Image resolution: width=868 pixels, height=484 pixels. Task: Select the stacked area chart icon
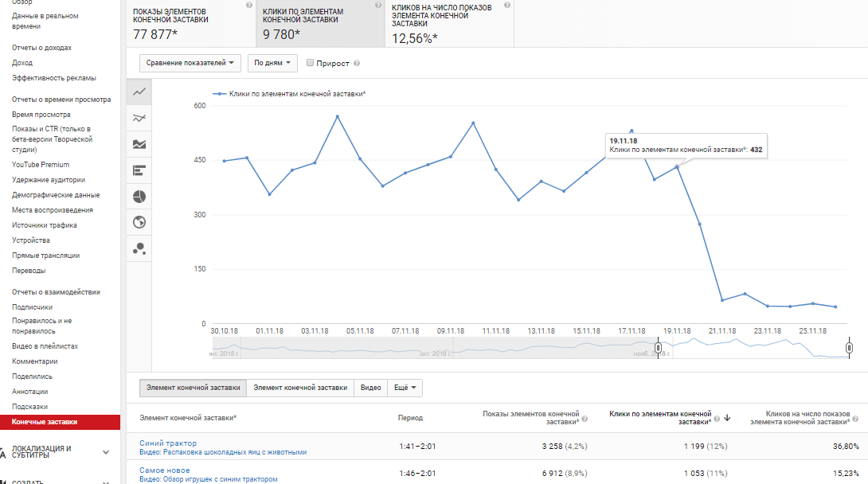(139, 144)
